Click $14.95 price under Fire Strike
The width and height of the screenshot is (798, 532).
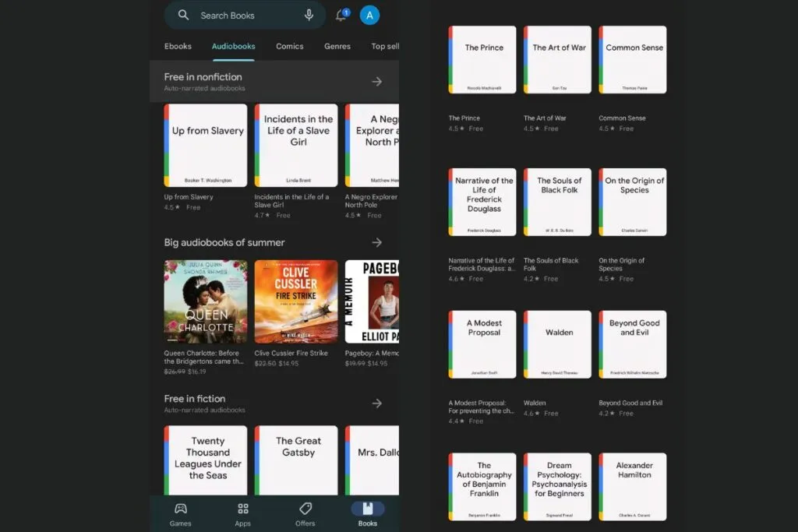288,364
